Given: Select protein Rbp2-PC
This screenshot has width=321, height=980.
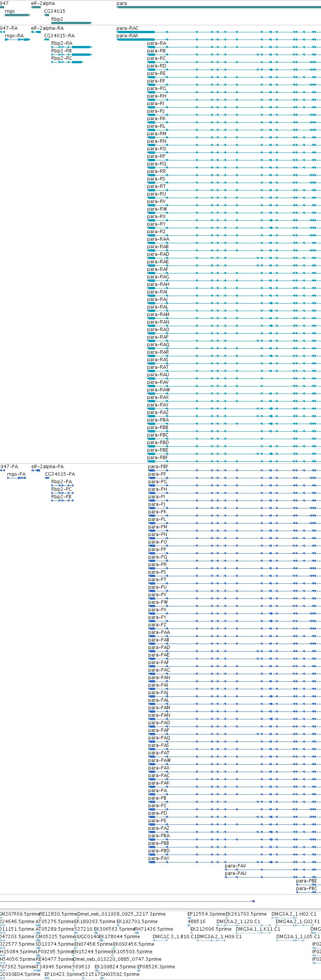Looking at the screenshot, I should pos(61,489).
